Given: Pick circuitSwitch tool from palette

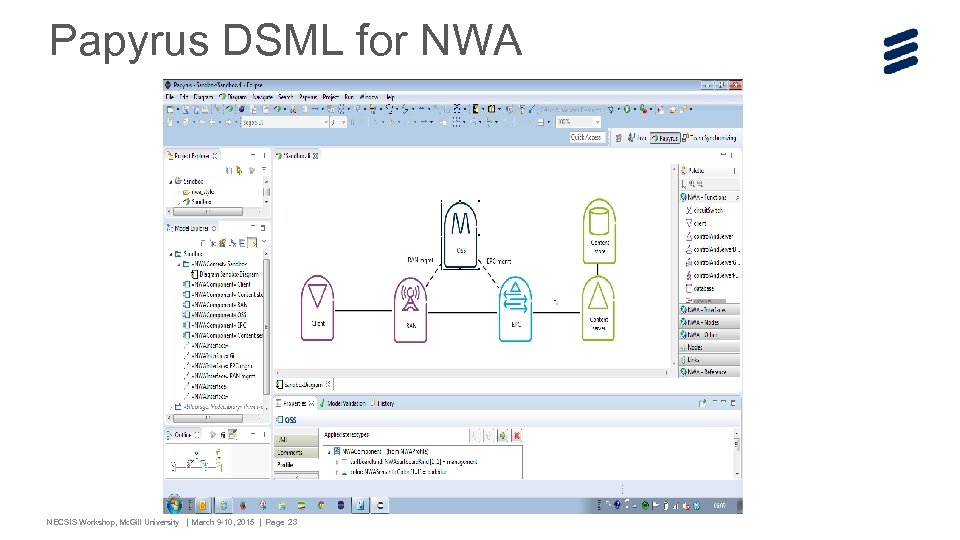Looking at the screenshot, I should click(x=704, y=210).
